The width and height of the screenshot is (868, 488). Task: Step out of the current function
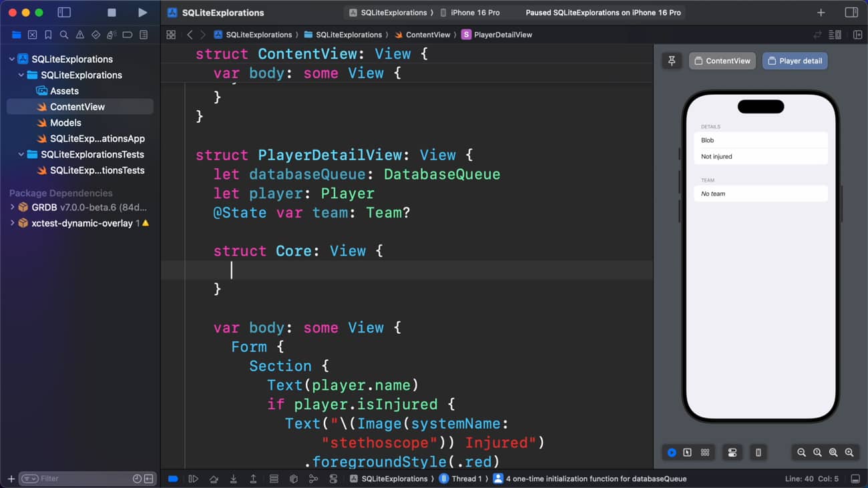pyautogui.click(x=253, y=479)
